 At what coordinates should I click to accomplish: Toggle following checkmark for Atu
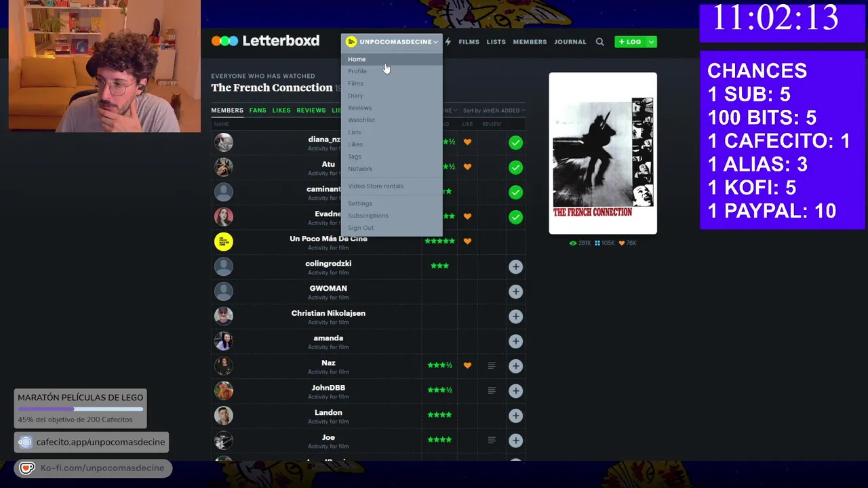pyautogui.click(x=515, y=167)
